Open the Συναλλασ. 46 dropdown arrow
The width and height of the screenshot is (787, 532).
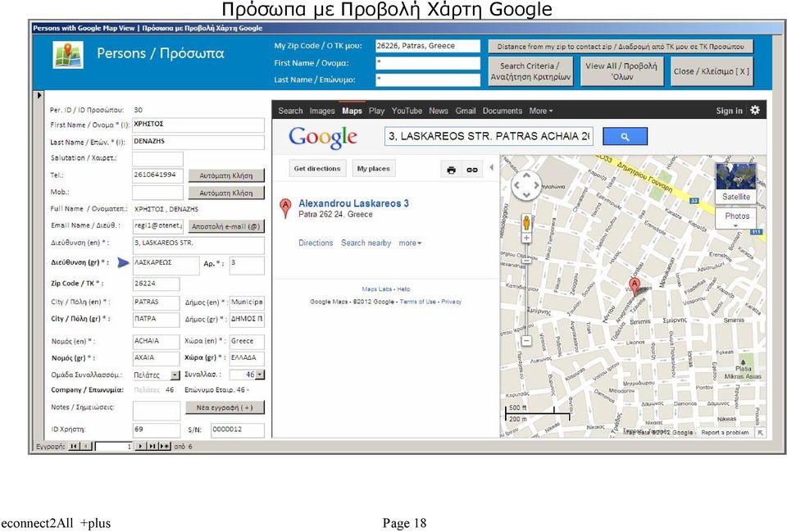tap(260, 375)
